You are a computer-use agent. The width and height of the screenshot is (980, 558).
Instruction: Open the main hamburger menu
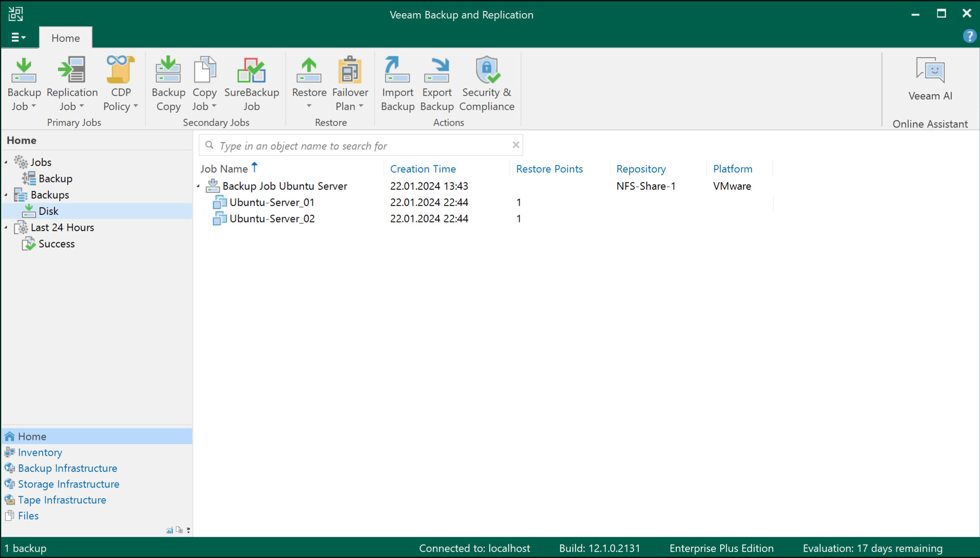(18, 38)
